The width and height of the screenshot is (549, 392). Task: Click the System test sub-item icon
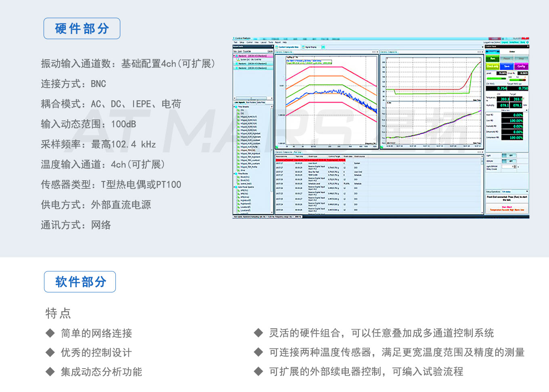coord(239,60)
